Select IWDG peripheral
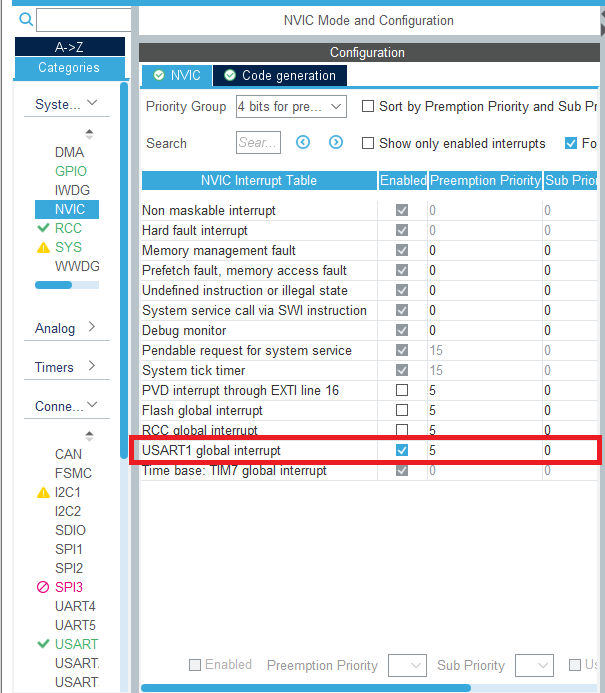The height and width of the screenshot is (693, 605). pyautogui.click(x=72, y=190)
